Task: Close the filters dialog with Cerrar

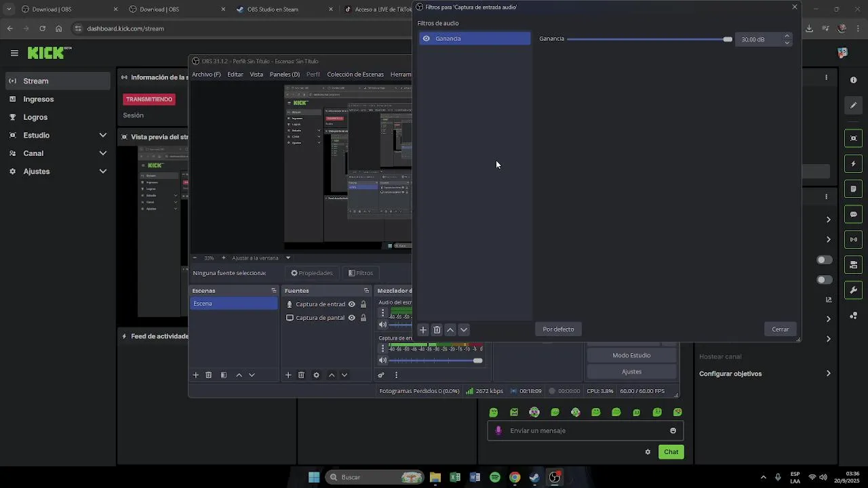Action: point(780,329)
